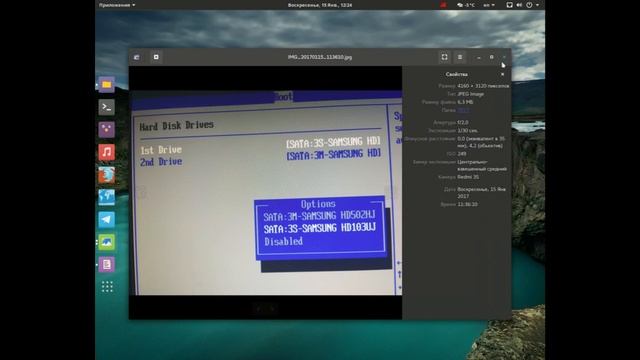Image resolution: width=640 pixels, height=360 pixels.
Task: Click the ISO '249' value
Action: coord(462,154)
